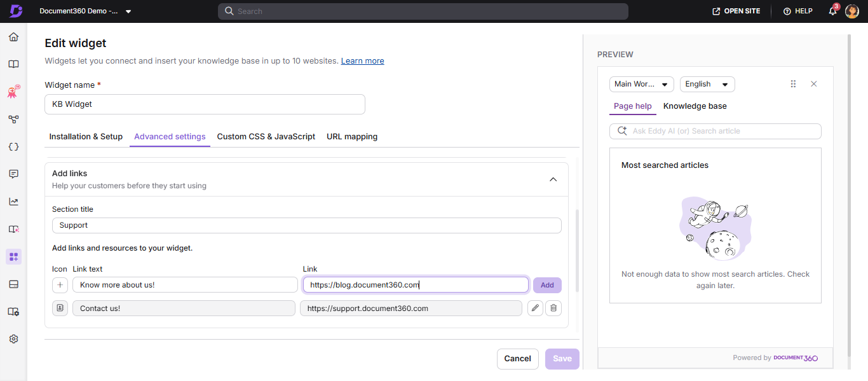The width and height of the screenshot is (868, 381).
Task: Open the Documentation book icon in sidebar
Action: (x=13, y=64)
